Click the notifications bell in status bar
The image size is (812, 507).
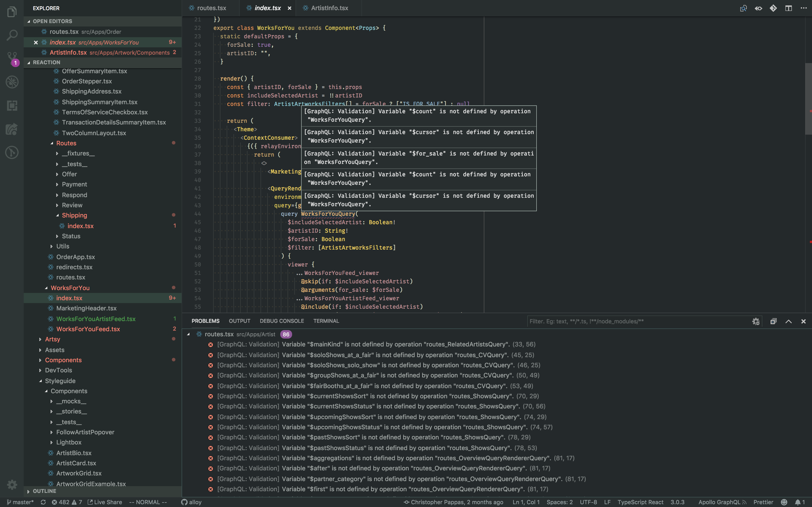point(798,502)
